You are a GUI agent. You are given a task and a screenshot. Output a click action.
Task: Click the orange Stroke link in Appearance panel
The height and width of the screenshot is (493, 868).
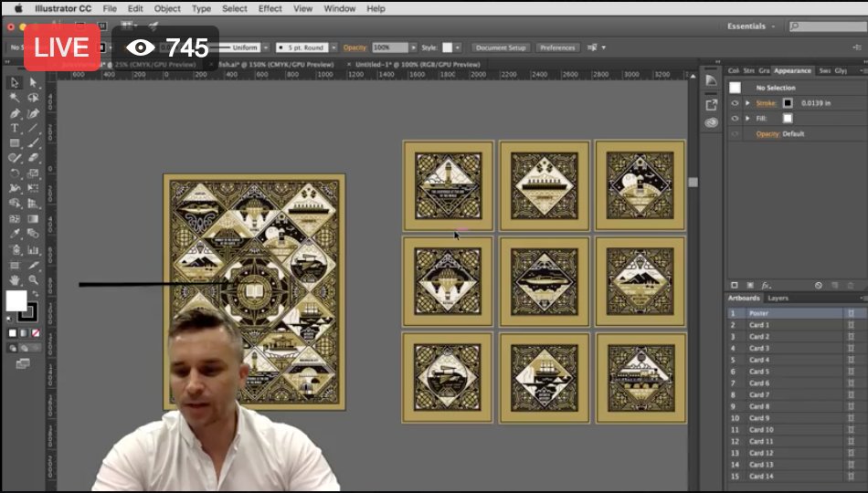[767, 103]
